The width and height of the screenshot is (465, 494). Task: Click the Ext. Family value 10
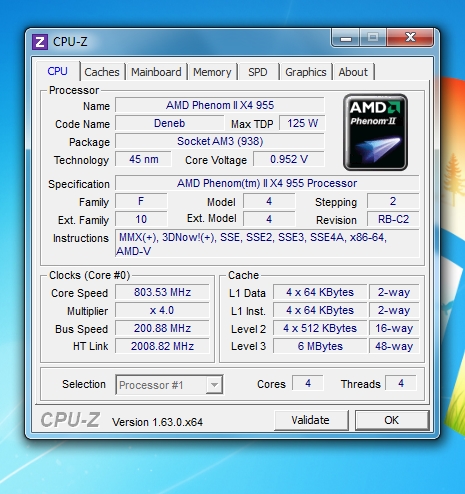pyautogui.click(x=141, y=219)
